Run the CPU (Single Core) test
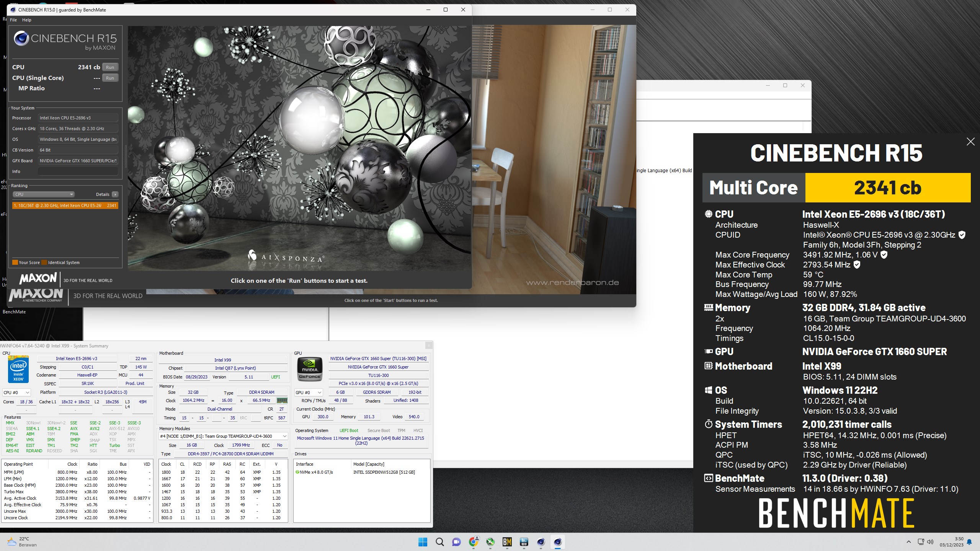The image size is (980, 551). [110, 78]
